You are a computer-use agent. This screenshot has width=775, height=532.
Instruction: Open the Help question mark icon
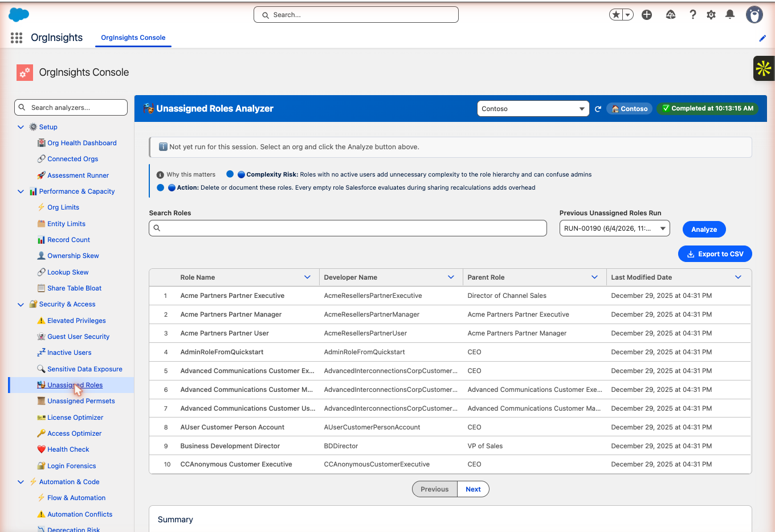tap(693, 15)
